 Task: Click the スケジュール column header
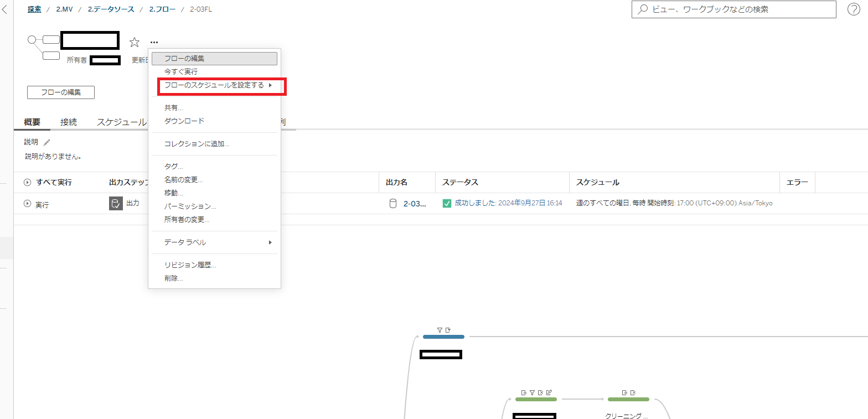tap(598, 182)
